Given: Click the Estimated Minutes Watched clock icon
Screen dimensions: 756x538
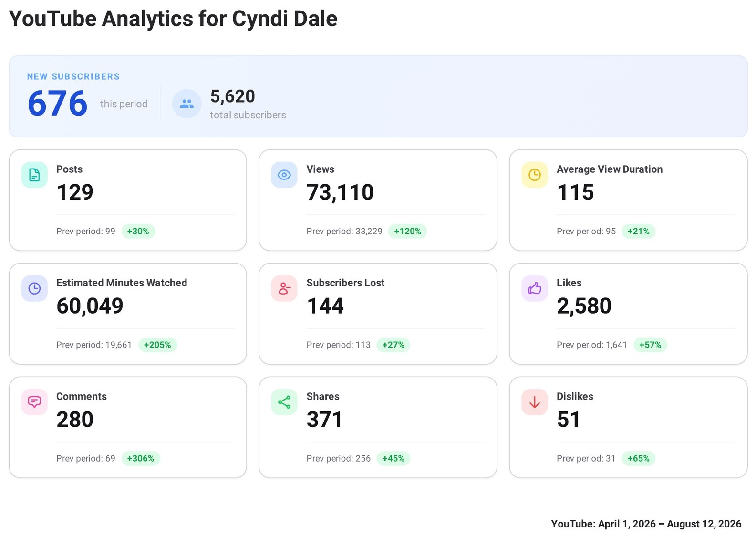Looking at the screenshot, I should click(x=34, y=288).
